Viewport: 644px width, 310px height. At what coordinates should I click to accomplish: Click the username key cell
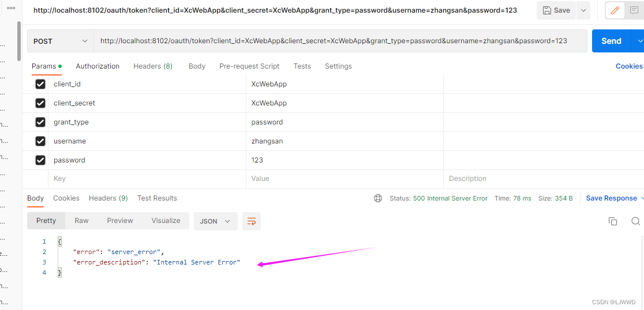point(147,141)
